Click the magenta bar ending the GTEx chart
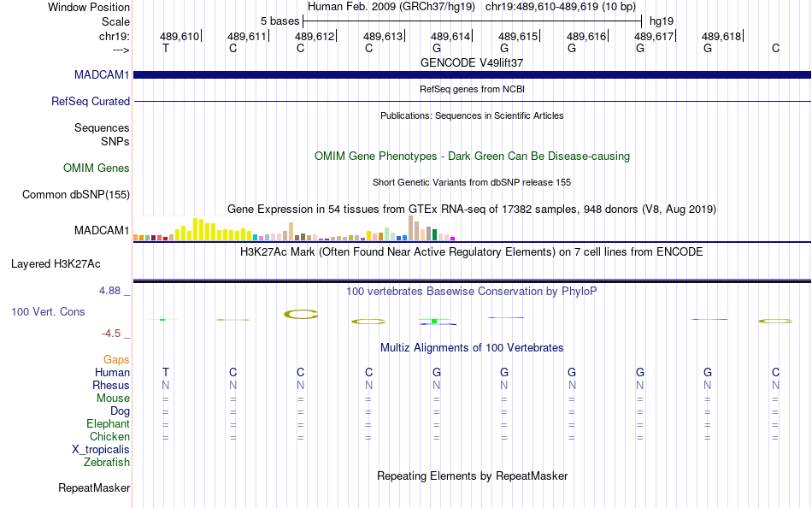Viewport: 812px width, 508px height. click(x=453, y=239)
